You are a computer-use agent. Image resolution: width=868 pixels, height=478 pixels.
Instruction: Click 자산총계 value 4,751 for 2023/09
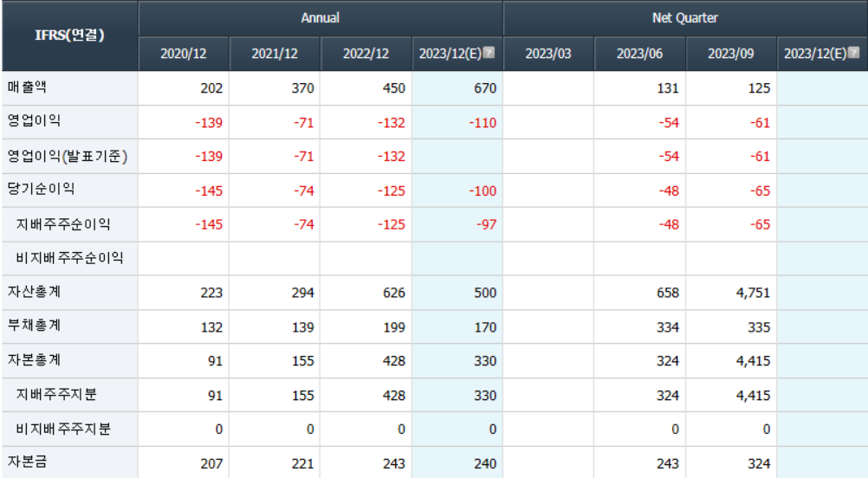click(x=753, y=293)
